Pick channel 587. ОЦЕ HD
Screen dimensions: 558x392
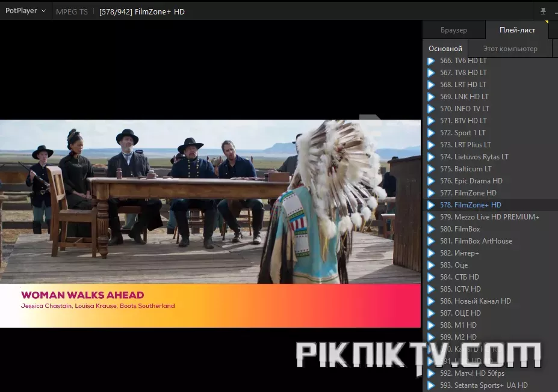tap(460, 313)
